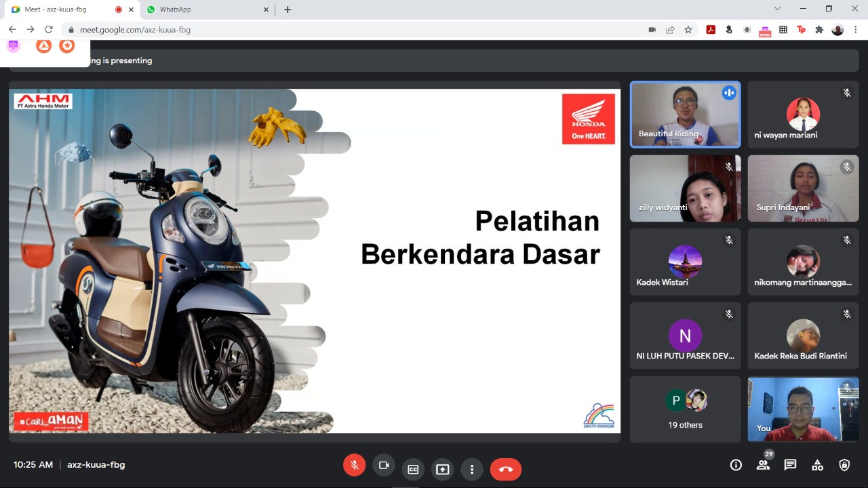Click the 10:25 AM clock text

point(33,465)
